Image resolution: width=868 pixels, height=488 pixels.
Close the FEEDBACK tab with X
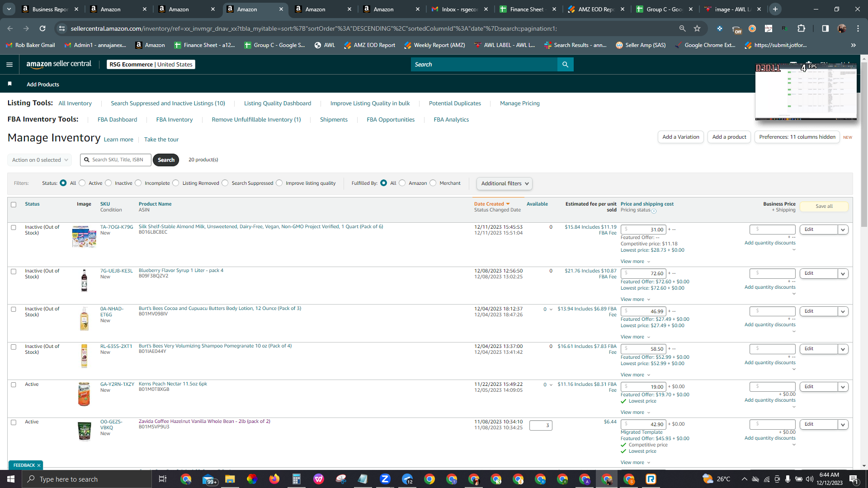pyautogui.click(x=39, y=465)
